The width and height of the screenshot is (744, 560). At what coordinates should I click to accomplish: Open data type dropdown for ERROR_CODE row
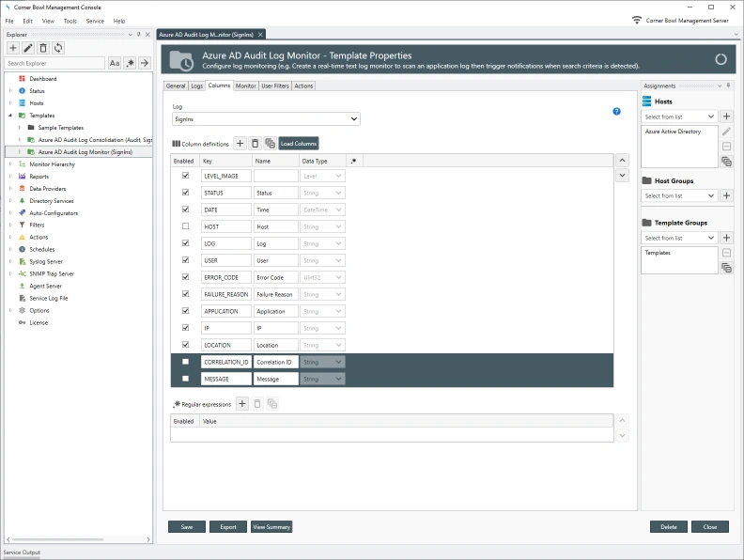point(322,277)
